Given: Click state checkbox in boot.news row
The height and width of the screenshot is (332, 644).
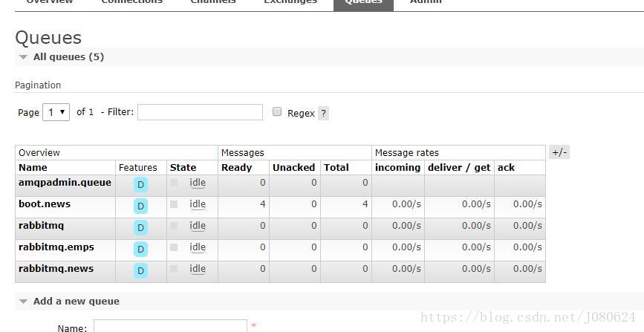Looking at the screenshot, I should pos(174,204).
